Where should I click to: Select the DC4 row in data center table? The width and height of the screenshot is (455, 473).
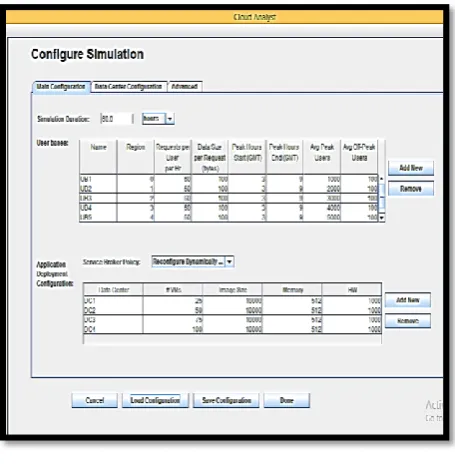(232, 329)
